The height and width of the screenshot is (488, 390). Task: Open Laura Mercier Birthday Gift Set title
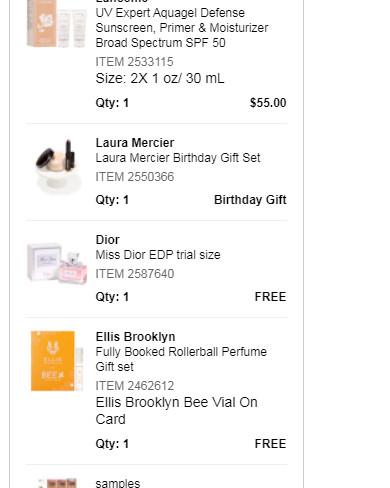point(178,158)
